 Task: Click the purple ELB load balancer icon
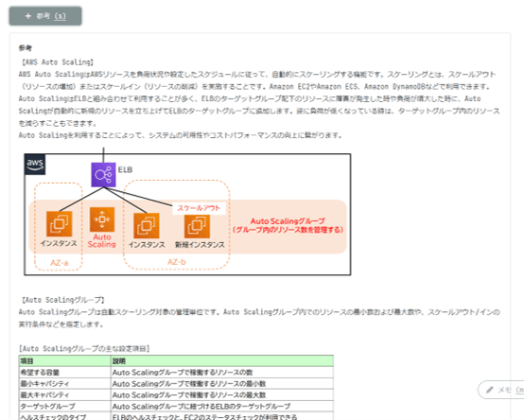(104, 175)
